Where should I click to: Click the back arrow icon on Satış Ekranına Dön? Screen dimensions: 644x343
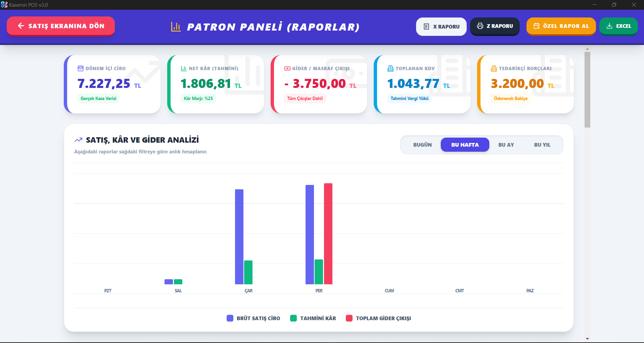click(x=21, y=26)
